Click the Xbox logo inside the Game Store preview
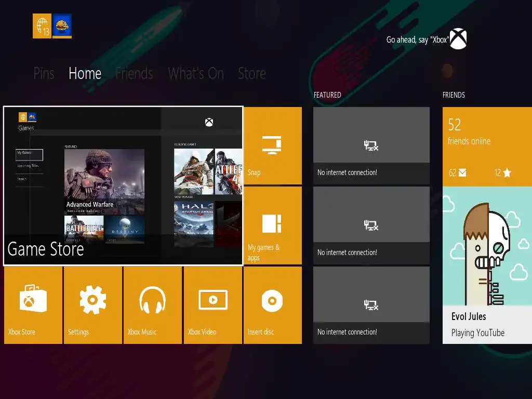The height and width of the screenshot is (399, 532). click(x=209, y=122)
